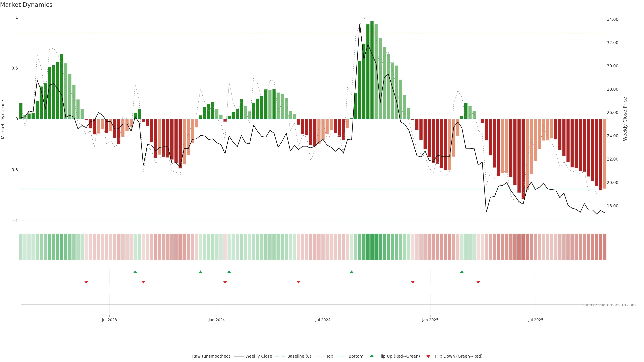Viewport: 644px width, 362px height.
Task: Click the green flip-up triangle before Jan 2024
Action: [201, 272]
